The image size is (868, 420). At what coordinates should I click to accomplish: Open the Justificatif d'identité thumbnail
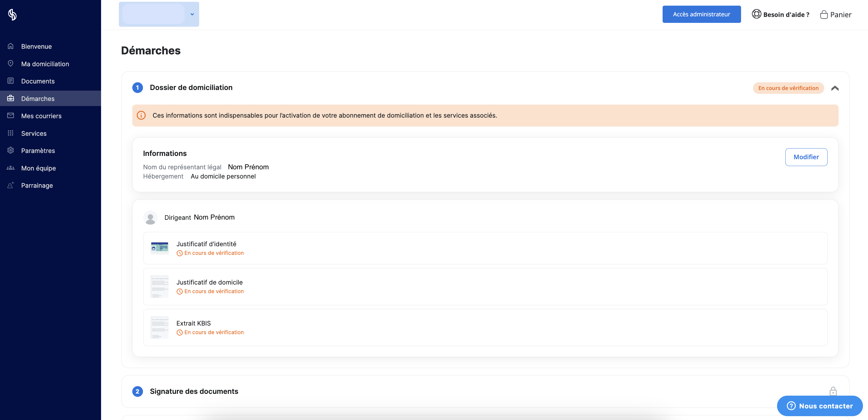click(159, 248)
